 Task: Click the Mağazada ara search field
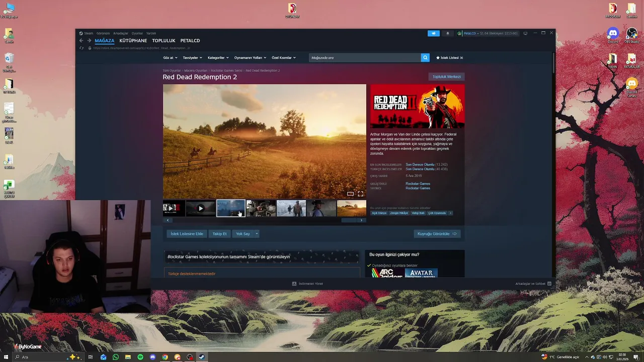(365, 58)
